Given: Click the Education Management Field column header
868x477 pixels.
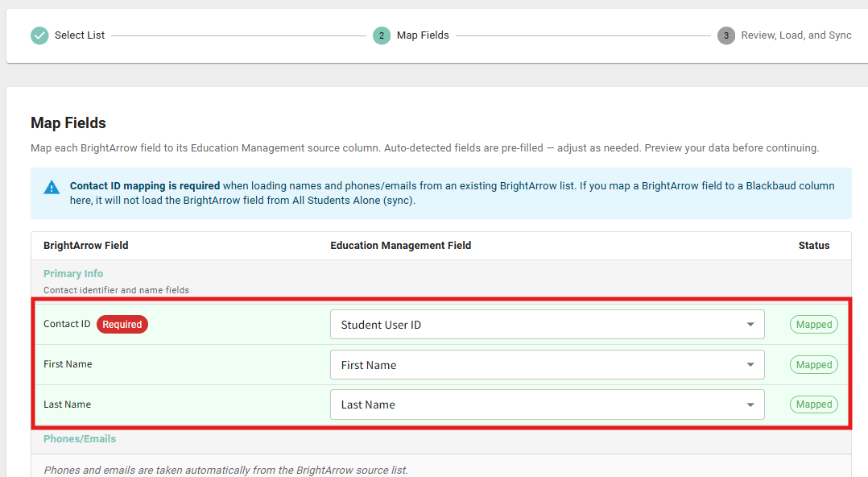Looking at the screenshot, I should pos(401,246).
